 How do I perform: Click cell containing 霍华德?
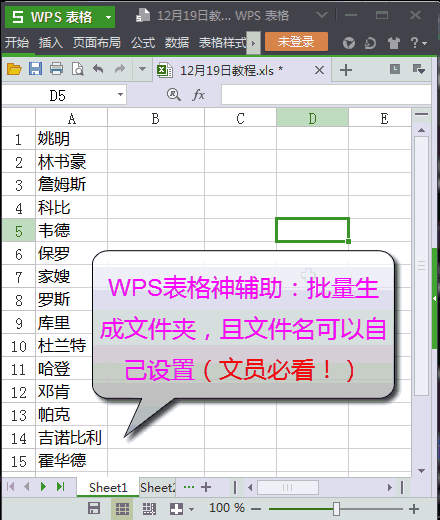click(71, 461)
